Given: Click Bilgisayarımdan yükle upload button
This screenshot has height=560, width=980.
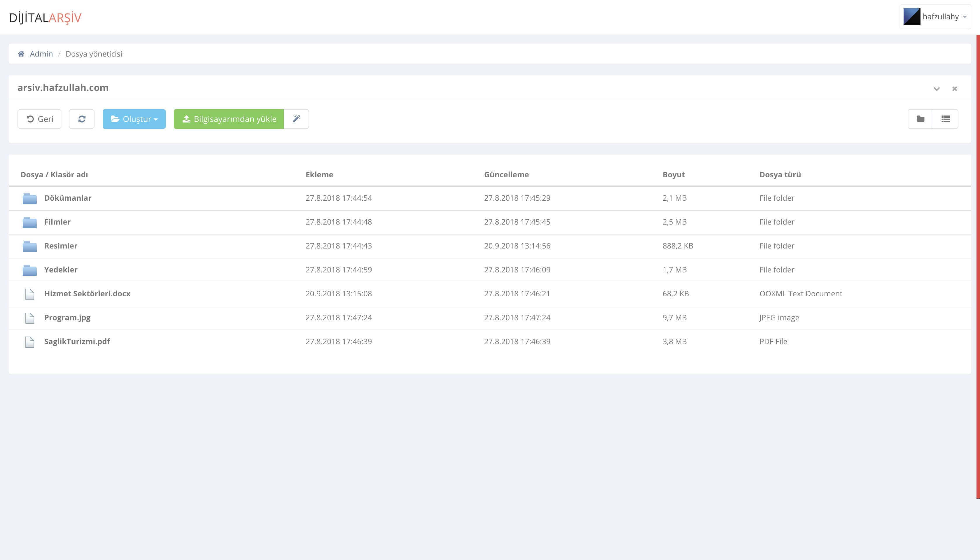Looking at the screenshot, I should (229, 119).
